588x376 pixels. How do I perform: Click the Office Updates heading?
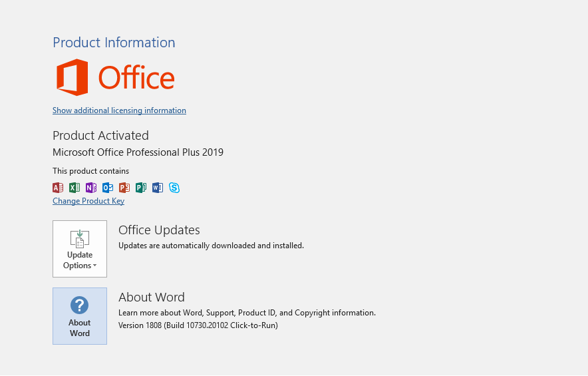pos(160,230)
